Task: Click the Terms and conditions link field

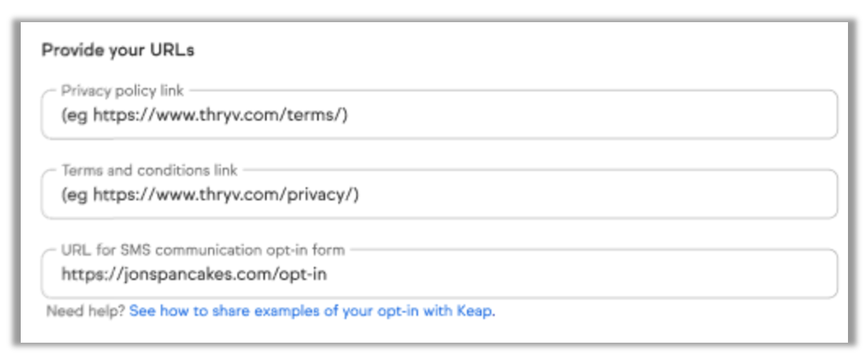Action: [439, 195]
